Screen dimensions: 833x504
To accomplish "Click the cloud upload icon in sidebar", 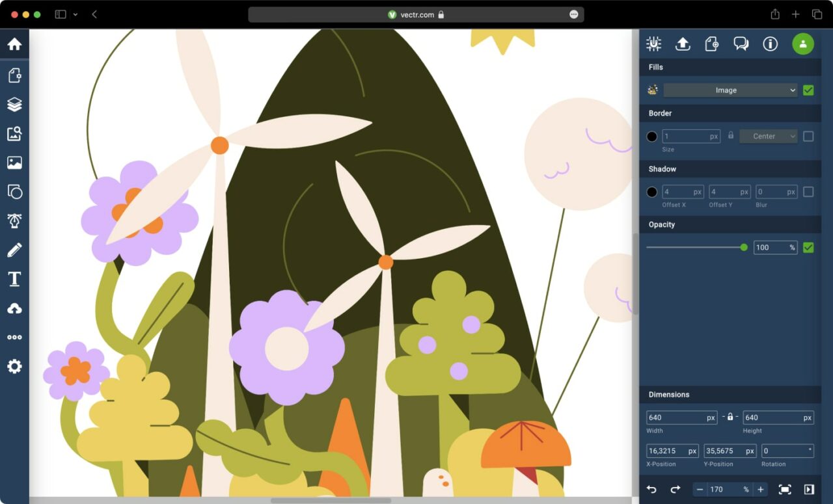I will (14, 308).
